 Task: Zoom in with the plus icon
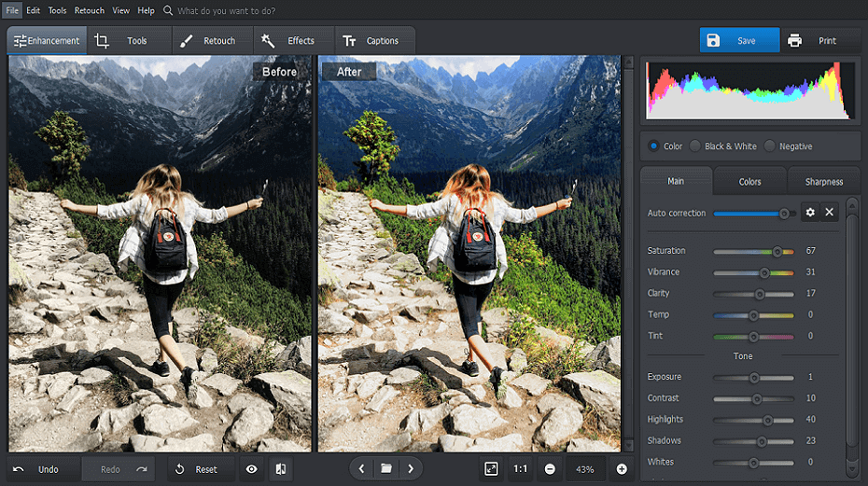[x=622, y=469]
